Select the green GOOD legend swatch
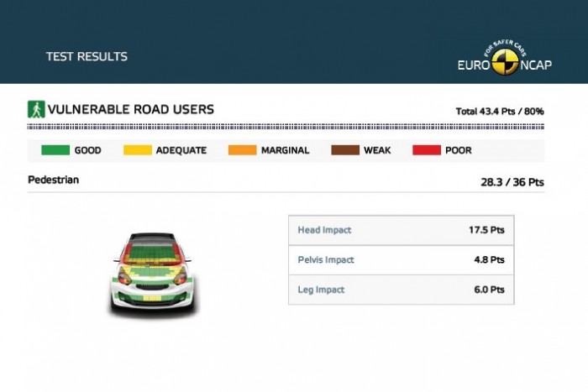 click(55, 151)
